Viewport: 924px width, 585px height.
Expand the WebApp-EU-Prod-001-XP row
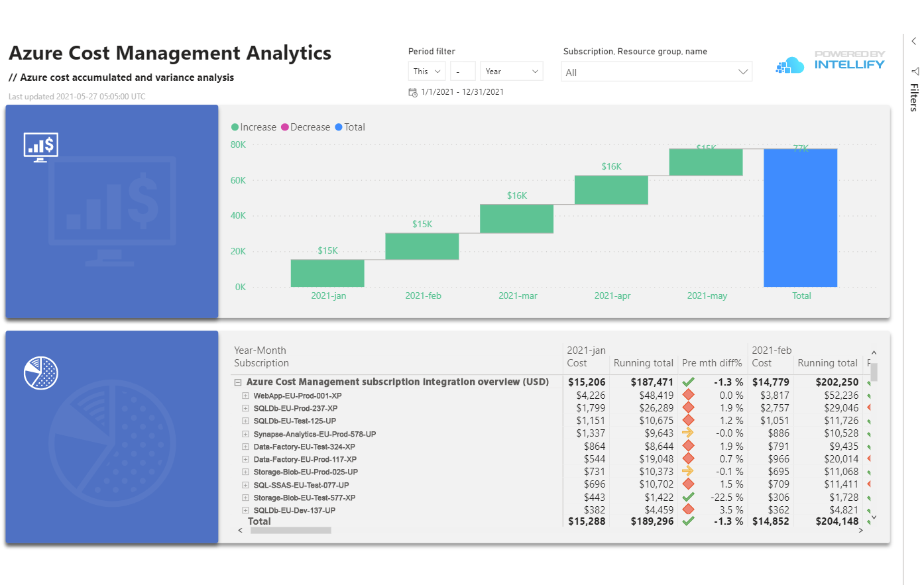point(245,396)
